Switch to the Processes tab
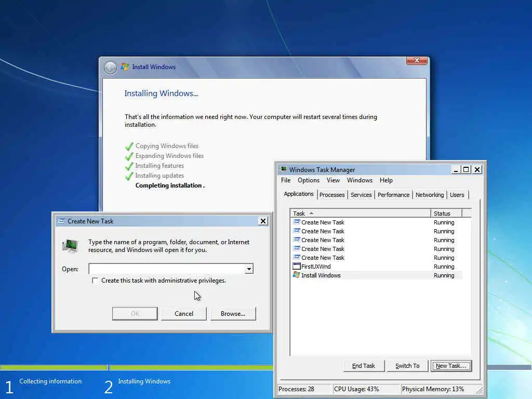Viewport: 532px width, 399px height. coord(332,195)
